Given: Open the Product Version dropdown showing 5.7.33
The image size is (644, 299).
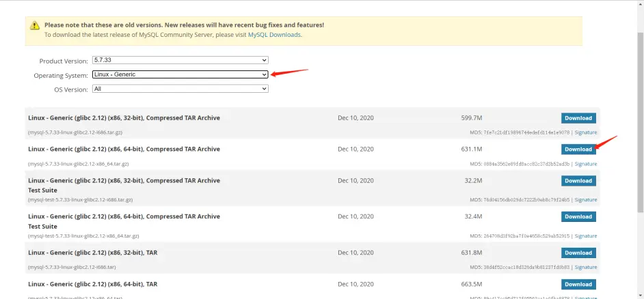Looking at the screenshot, I should pos(180,60).
